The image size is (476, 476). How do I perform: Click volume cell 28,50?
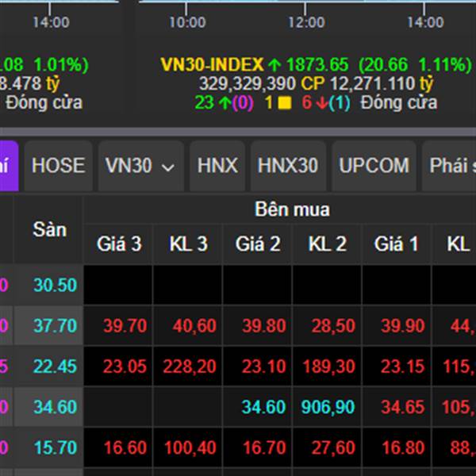pos(333,326)
